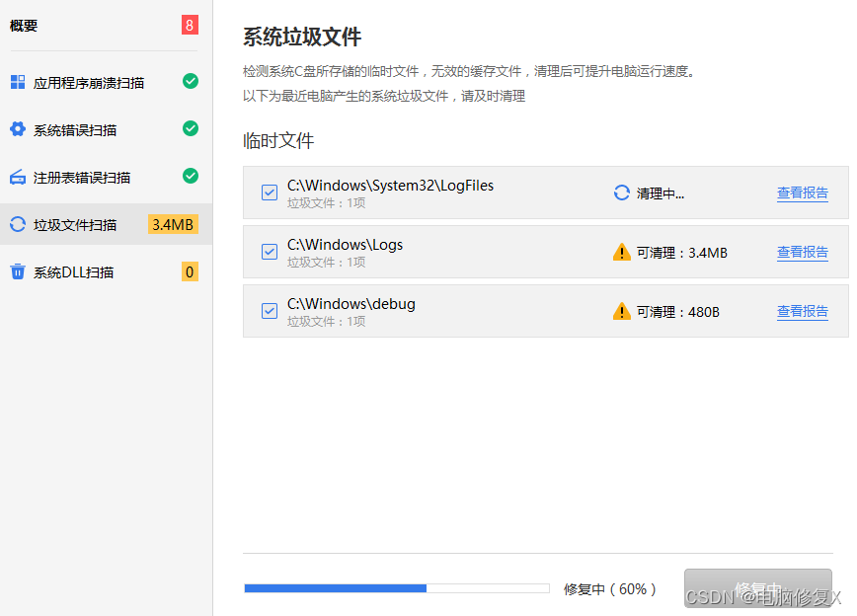Select the 垃圾文件扫描 refresh icon
The image size is (857, 616).
(17, 224)
